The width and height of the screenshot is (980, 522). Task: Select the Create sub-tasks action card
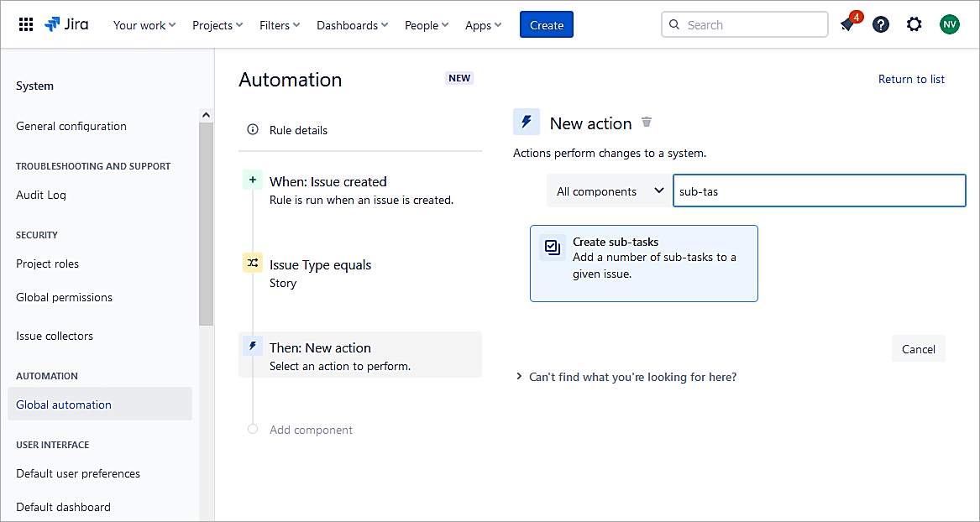point(643,263)
